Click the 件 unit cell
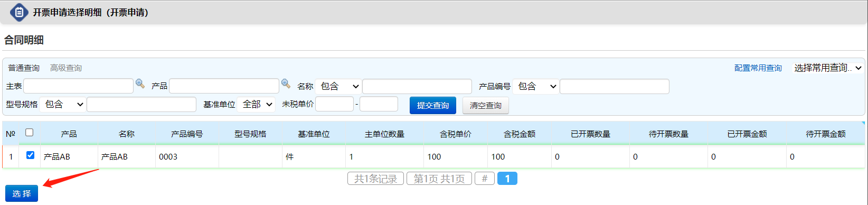Viewport: 868px width, 205px height. click(314, 156)
